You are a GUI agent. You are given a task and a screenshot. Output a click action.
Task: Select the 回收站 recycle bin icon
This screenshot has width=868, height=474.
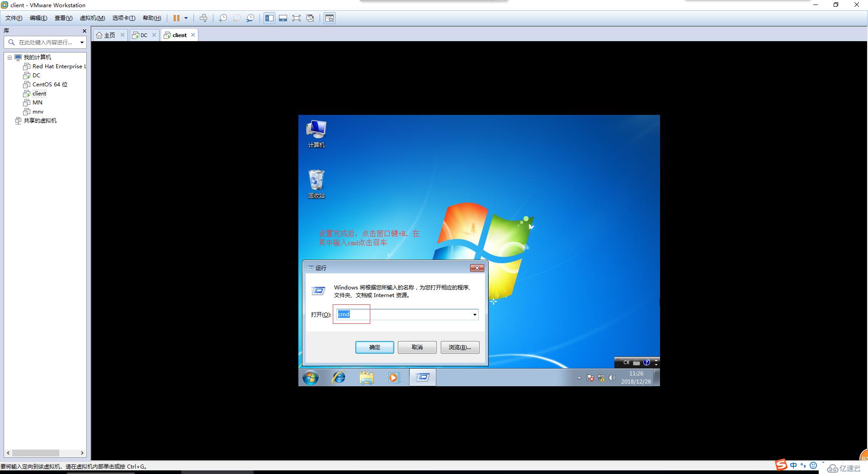point(316,184)
